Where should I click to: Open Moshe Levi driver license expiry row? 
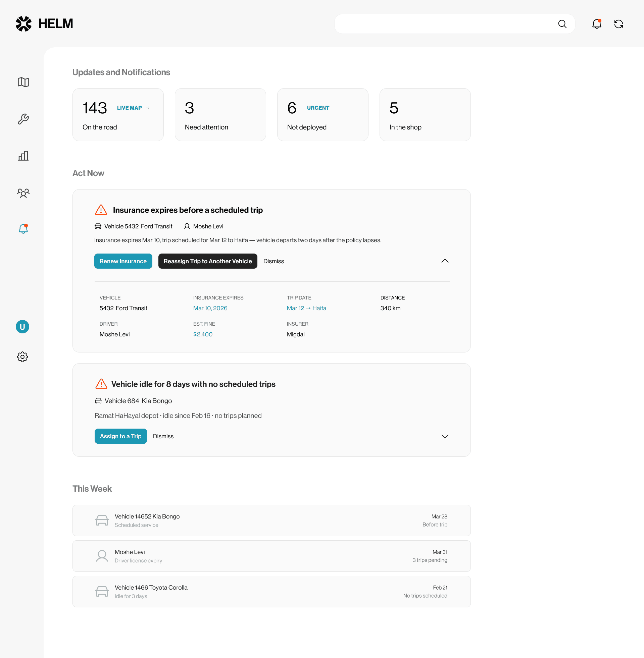(x=271, y=556)
